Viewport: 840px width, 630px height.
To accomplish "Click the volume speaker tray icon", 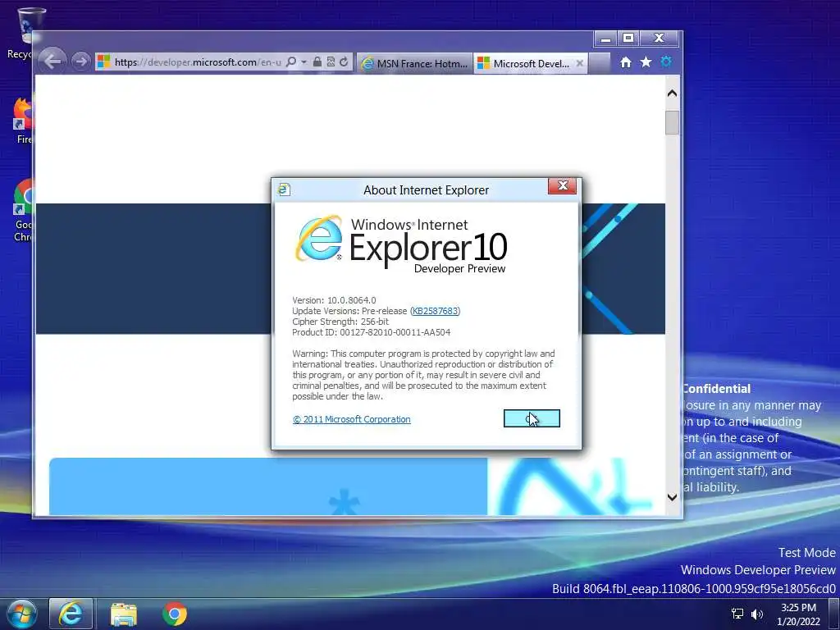I will click(756, 614).
